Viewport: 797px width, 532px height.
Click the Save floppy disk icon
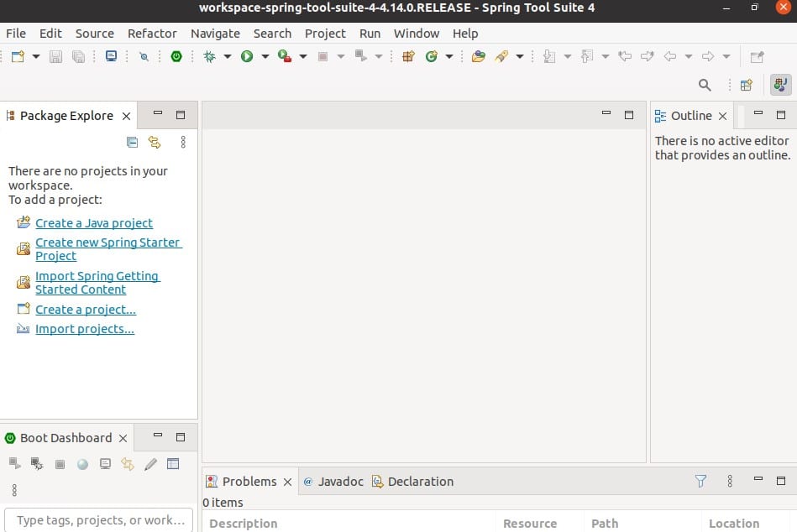click(x=55, y=56)
